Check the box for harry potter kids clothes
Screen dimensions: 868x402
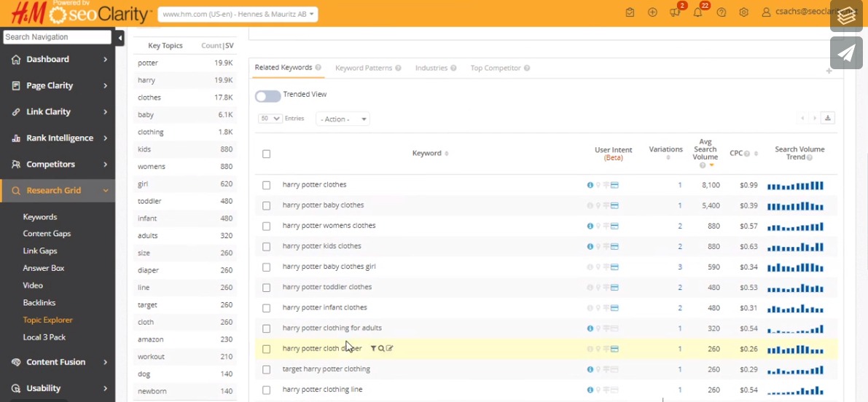coord(266,247)
